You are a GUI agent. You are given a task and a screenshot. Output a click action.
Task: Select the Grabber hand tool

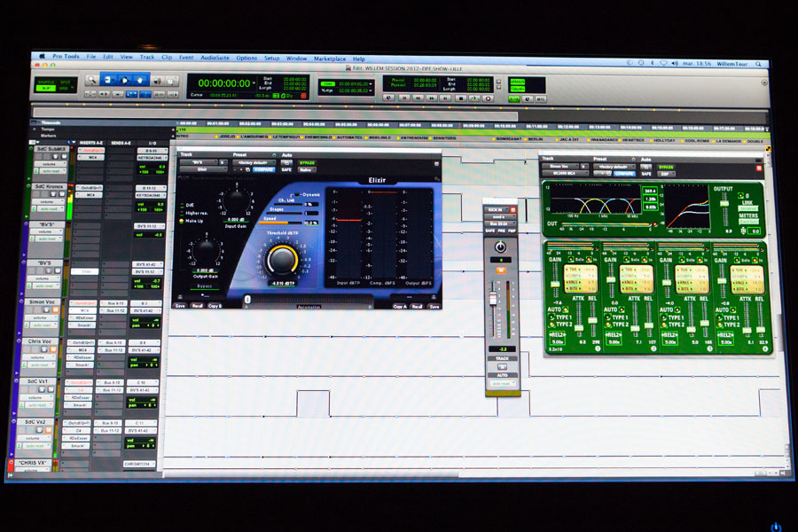pyautogui.click(x=140, y=80)
